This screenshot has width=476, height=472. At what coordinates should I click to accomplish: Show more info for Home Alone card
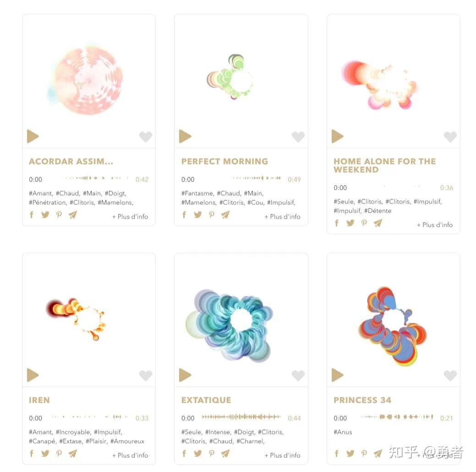pos(435,225)
